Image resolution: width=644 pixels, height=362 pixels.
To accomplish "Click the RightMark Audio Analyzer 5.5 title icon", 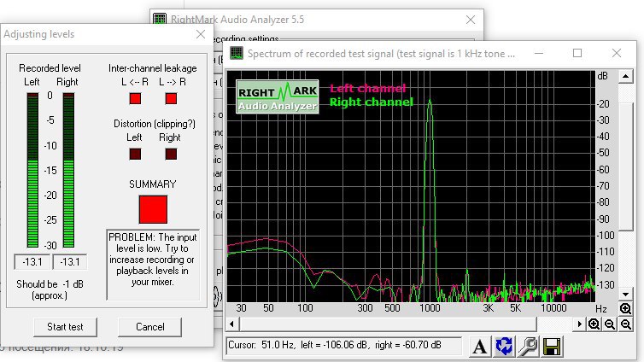I will (160, 20).
